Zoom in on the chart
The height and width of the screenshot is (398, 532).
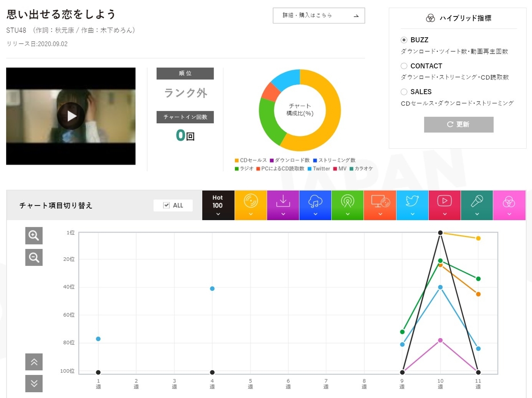click(34, 236)
